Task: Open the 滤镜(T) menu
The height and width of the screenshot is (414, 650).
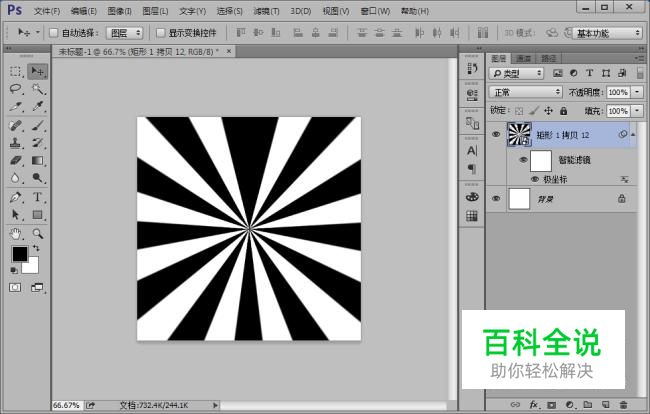Action: 266,11
